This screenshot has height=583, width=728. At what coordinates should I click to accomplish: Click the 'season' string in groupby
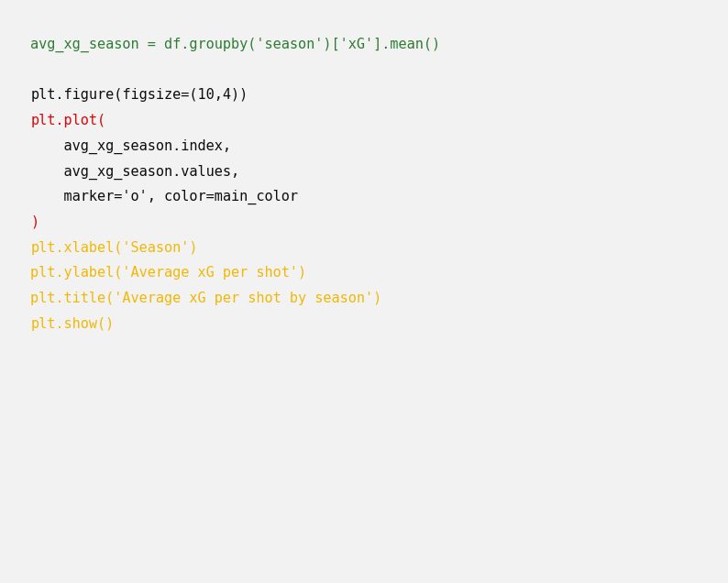(289, 44)
